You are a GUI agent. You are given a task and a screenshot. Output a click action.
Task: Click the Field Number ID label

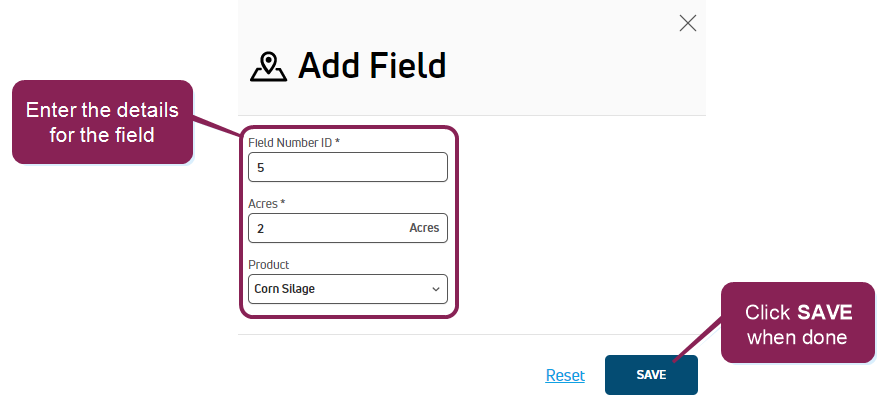[x=293, y=143]
